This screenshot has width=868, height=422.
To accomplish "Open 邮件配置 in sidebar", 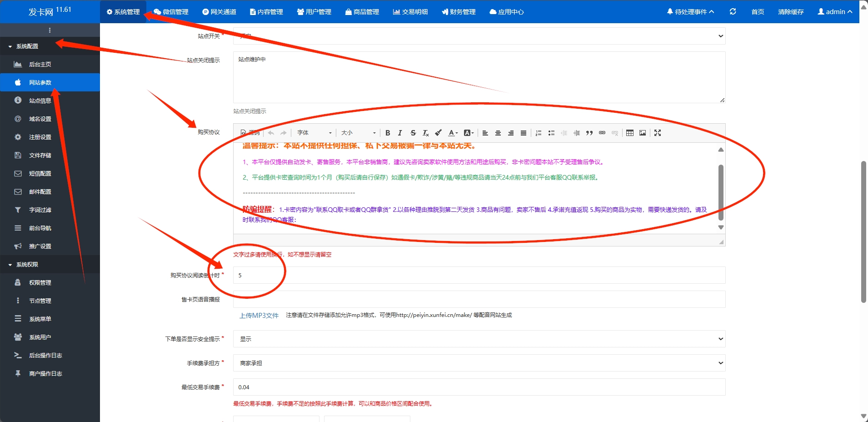I will point(50,191).
